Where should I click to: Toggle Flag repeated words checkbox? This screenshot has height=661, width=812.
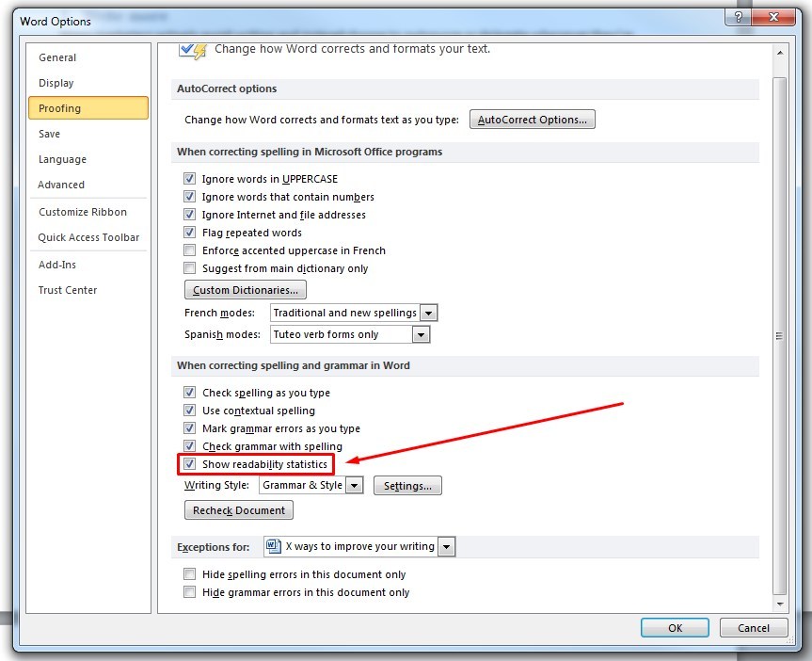click(189, 233)
